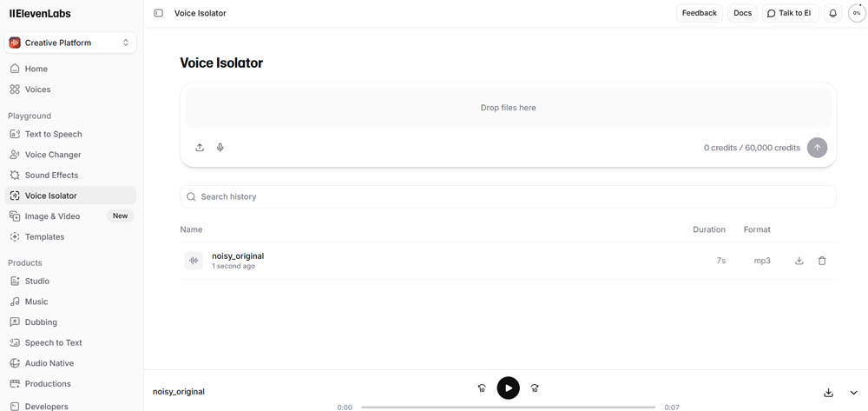
Task: Click the Text to Speech icon
Action: pyautogui.click(x=15, y=134)
